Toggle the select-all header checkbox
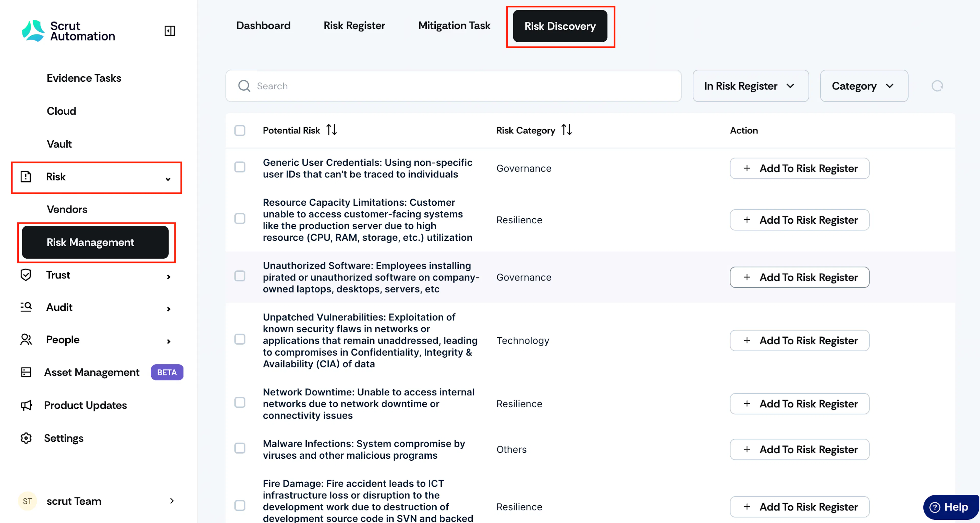980x523 pixels. coord(240,130)
